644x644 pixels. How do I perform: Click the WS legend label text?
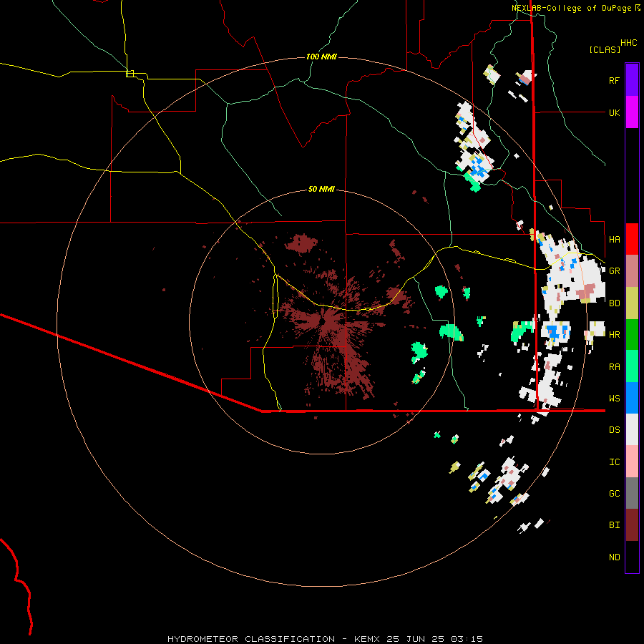pyautogui.click(x=614, y=398)
